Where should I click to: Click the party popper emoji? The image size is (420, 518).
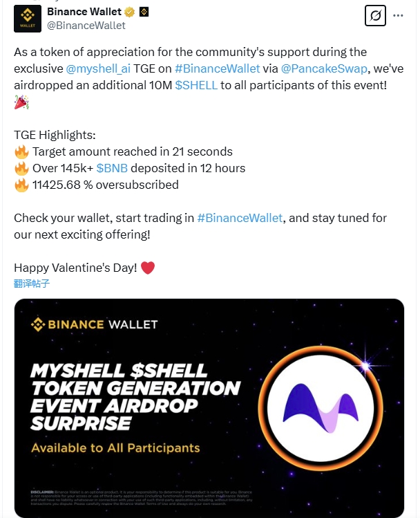[x=21, y=102]
